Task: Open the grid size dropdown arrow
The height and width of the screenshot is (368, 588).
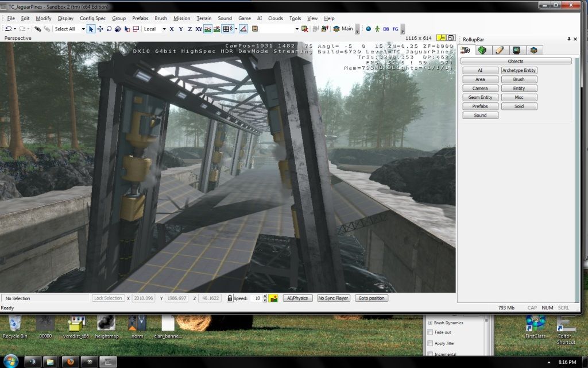Action: pos(236,29)
